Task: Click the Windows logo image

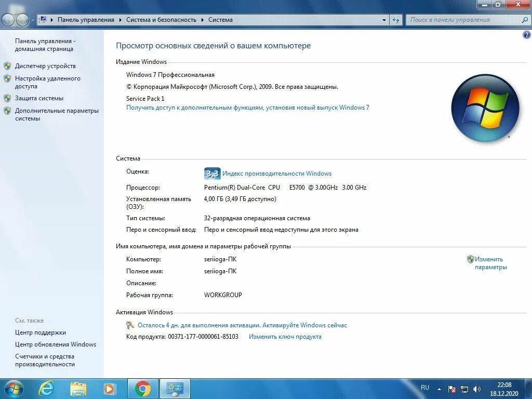Action: tap(485, 108)
